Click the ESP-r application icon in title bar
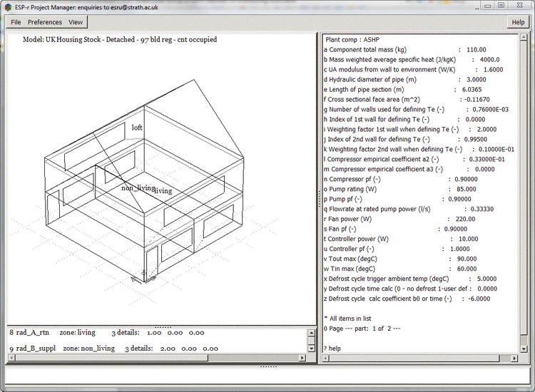 point(8,5)
